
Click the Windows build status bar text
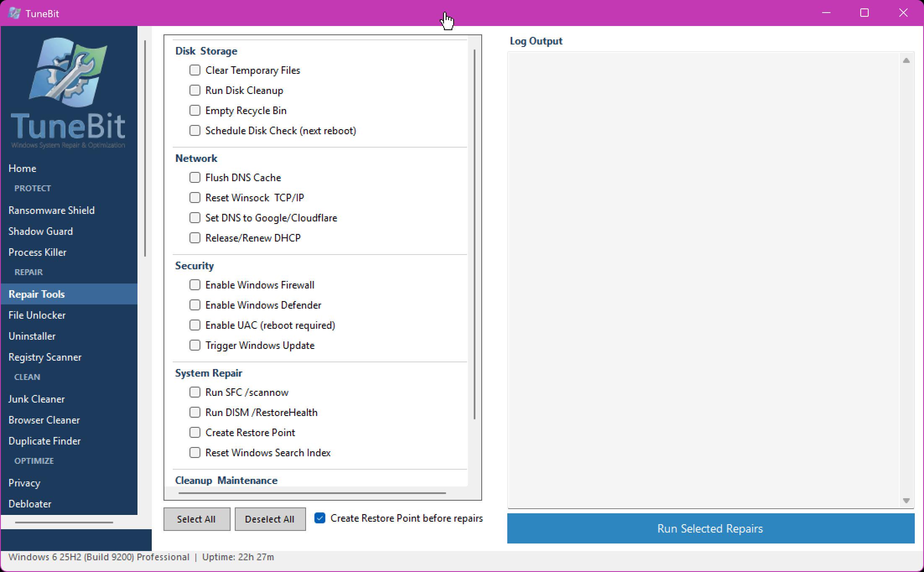click(x=99, y=557)
